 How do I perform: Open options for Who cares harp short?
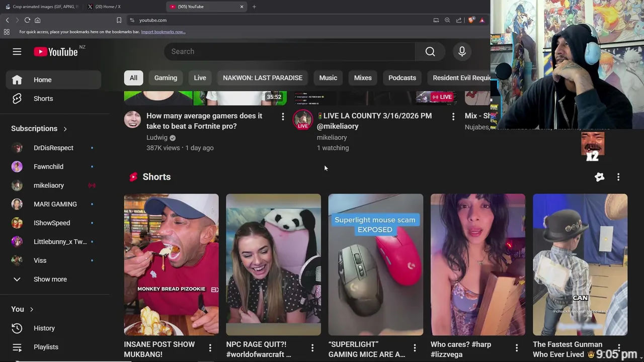coord(517,348)
